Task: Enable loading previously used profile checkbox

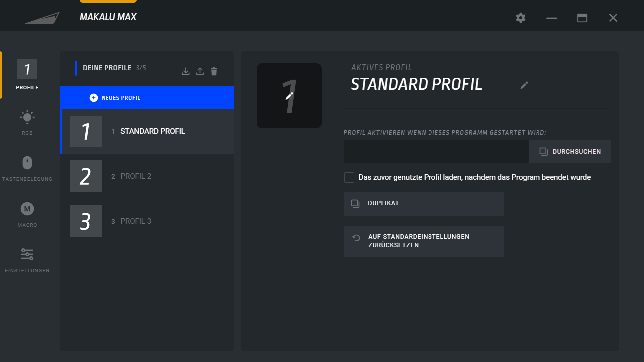Action: pyautogui.click(x=349, y=177)
